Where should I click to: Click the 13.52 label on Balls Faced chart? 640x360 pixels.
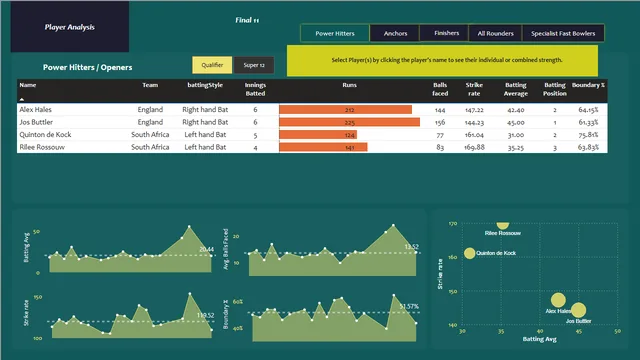[411, 247]
